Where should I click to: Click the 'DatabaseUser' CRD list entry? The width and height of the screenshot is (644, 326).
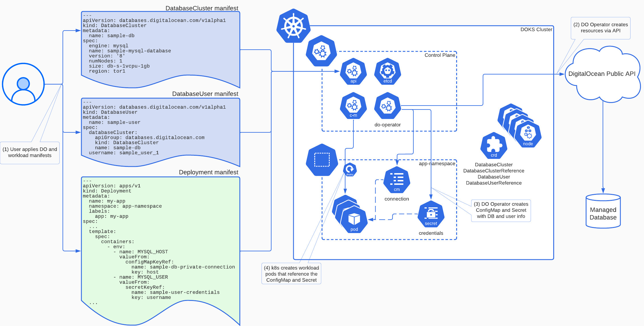pos(494,177)
